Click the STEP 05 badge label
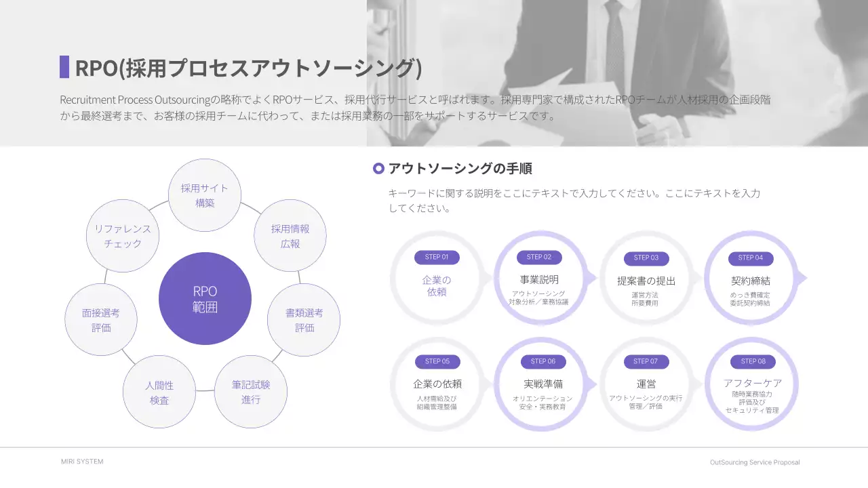The height and width of the screenshot is (488, 868). click(437, 361)
